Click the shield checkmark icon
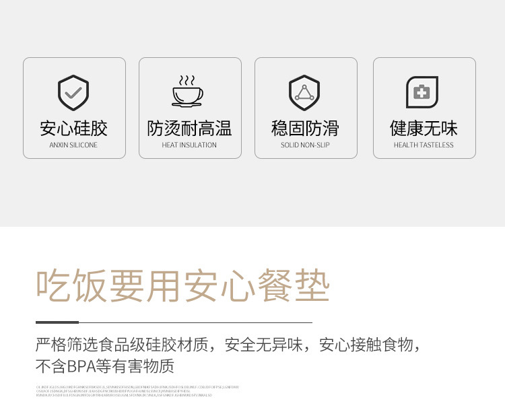 click(x=73, y=93)
